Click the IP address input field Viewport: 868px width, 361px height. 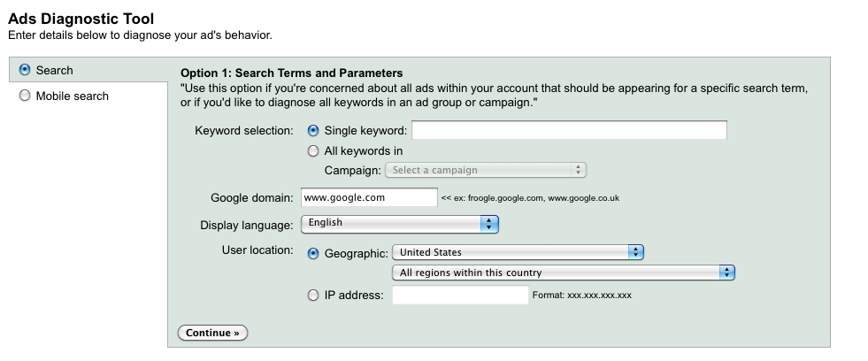click(461, 296)
